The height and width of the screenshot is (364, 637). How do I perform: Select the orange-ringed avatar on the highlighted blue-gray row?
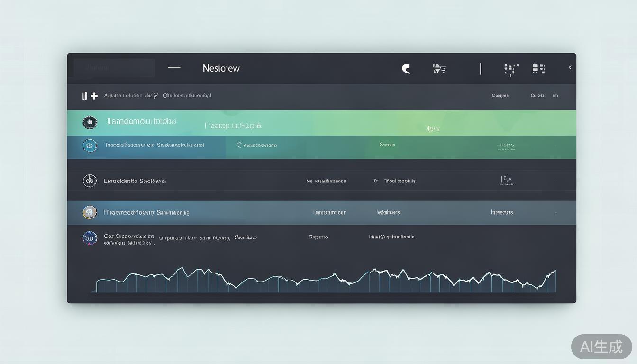point(90,212)
